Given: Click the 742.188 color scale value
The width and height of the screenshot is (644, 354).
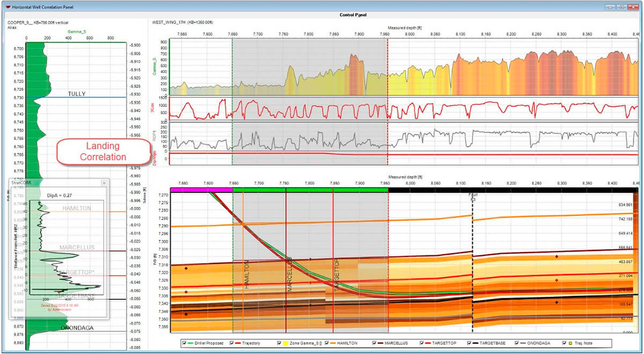Looking at the screenshot, I should click(626, 219).
